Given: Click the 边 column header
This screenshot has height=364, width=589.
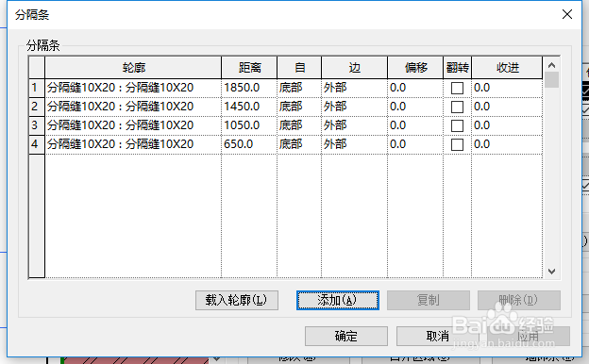Looking at the screenshot, I should pyautogui.click(x=354, y=68).
